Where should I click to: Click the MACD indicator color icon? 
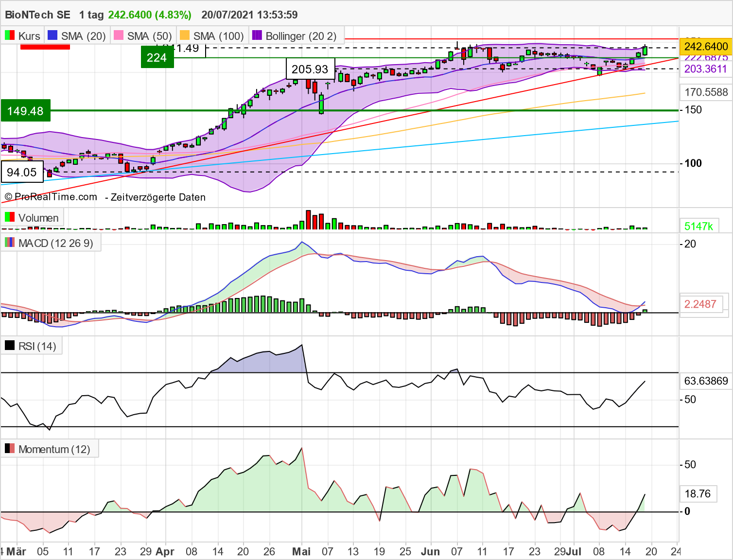coord(9,243)
